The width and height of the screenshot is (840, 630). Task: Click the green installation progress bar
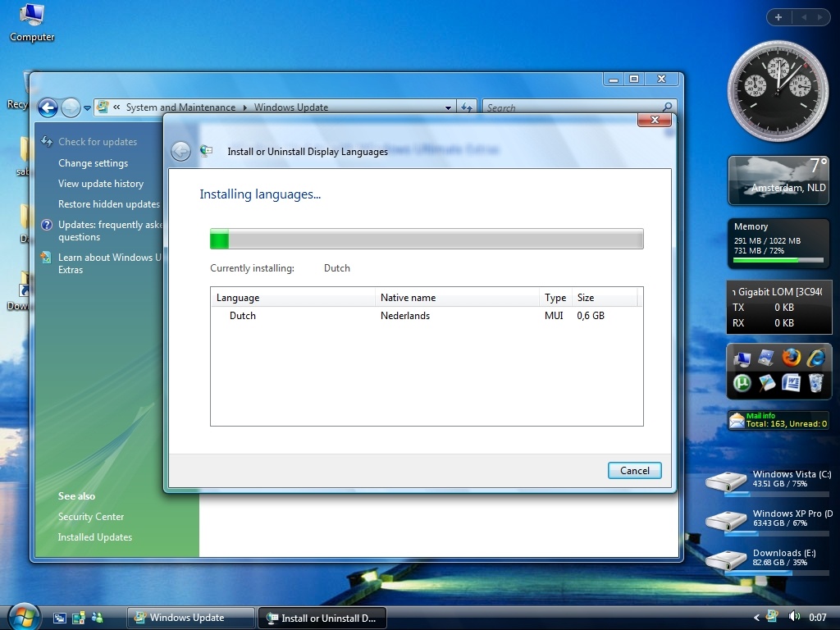tap(427, 239)
